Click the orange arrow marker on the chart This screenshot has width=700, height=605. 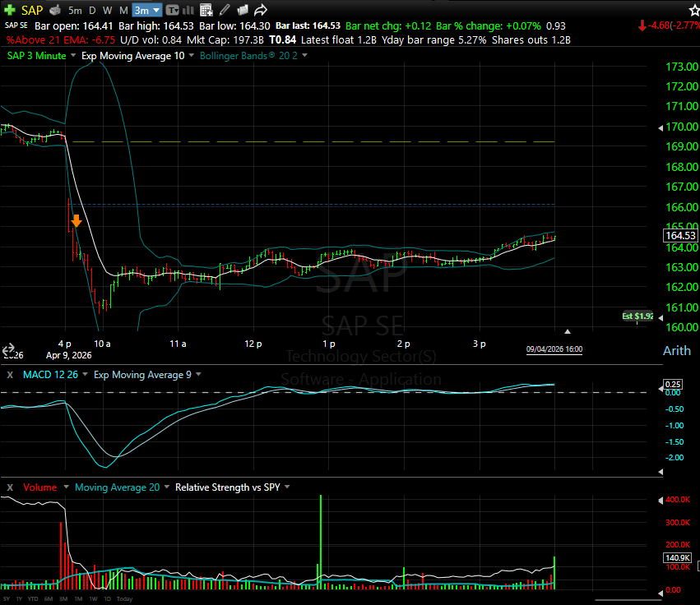pos(76,221)
